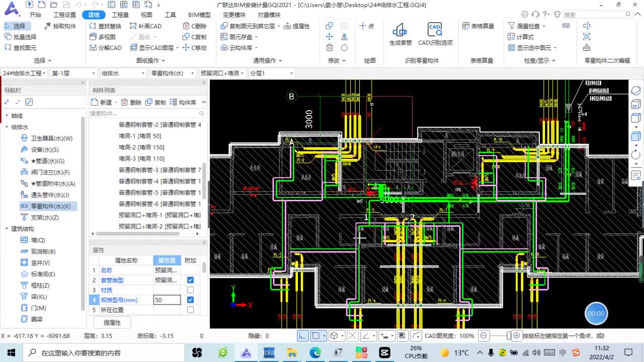Screen dimensions: 644x362
Task: Click the 点 drawing tool
Action: click(x=366, y=26)
